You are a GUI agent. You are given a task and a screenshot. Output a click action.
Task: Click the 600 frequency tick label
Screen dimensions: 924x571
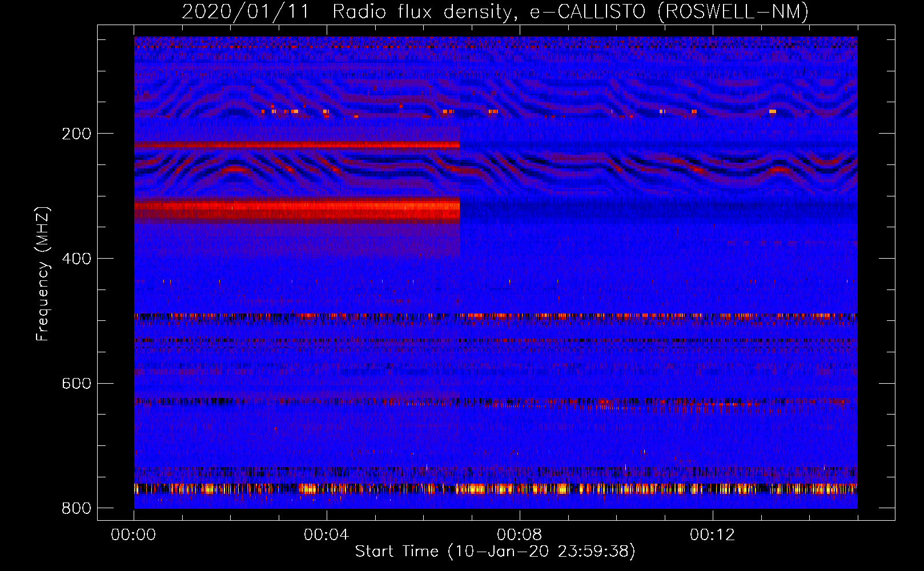click(77, 383)
